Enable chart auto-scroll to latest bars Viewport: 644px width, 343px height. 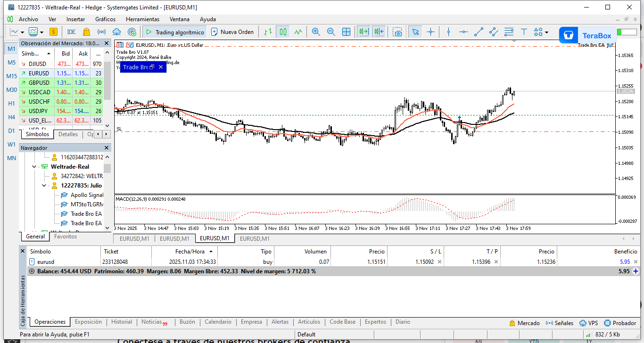(x=364, y=32)
